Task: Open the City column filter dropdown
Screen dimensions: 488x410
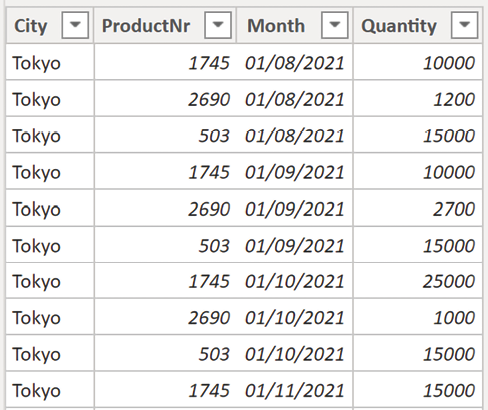Action: tap(75, 25)
